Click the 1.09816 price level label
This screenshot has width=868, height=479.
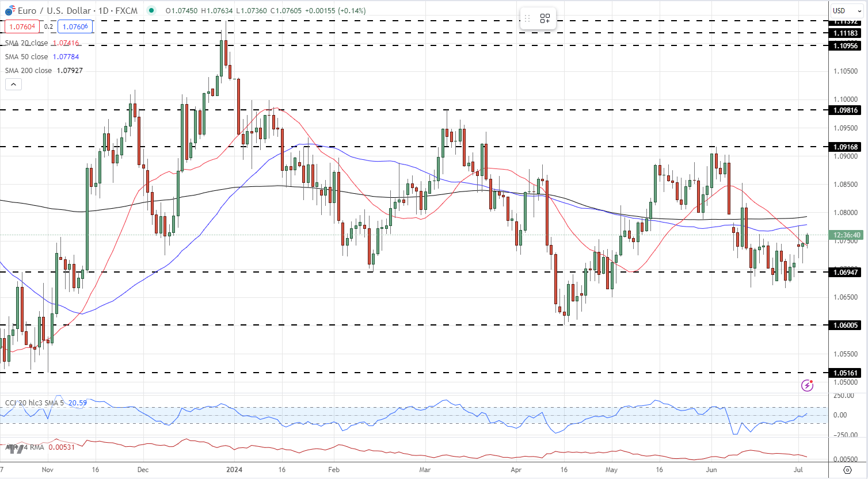846,110
